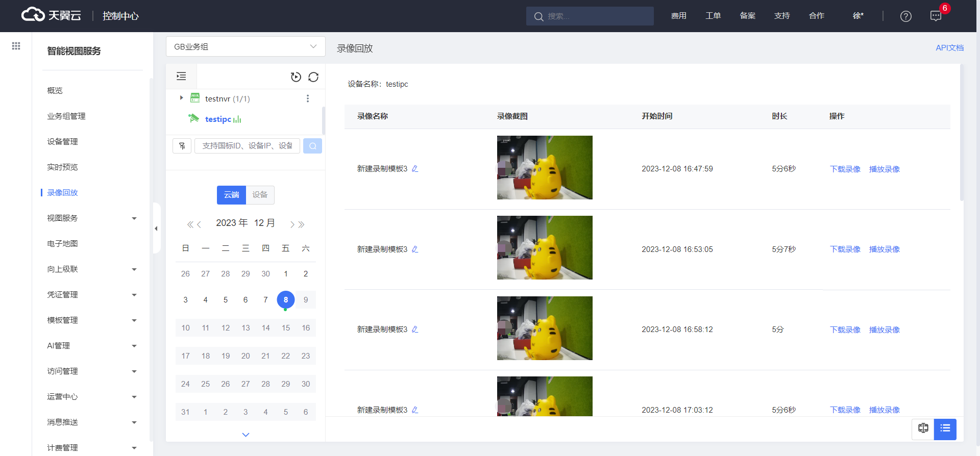Open the GB业务组 dropdown
This screenshot has width=980, height=456.
[246, 46]
